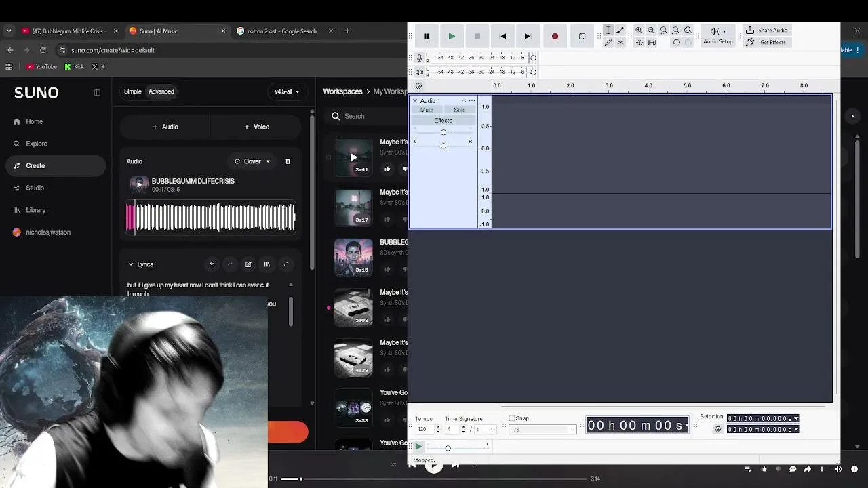
Task: Expand the lyrics editor to full view
Action: click(285, 264)
